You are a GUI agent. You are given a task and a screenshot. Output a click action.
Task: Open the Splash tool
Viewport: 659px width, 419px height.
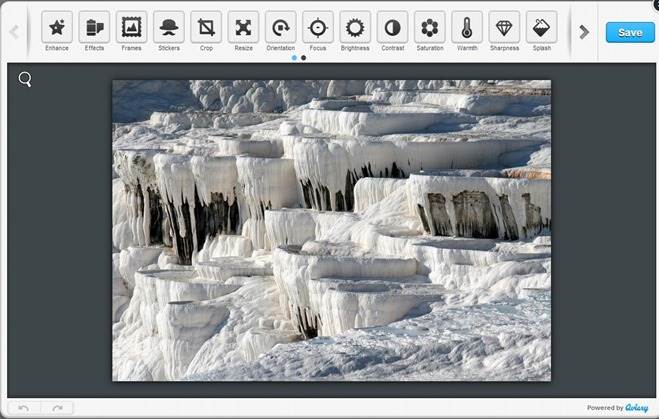(x=542, y=28)
